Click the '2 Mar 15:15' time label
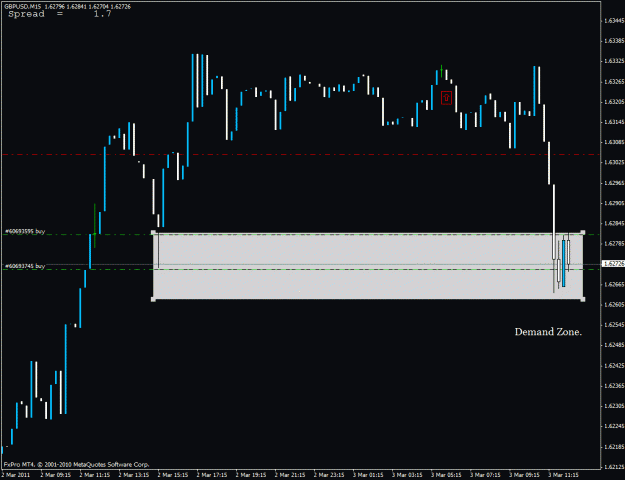Image resolution: width=625 pixels, height=480 pixels. pyautogui.click(x=173, y=475)
